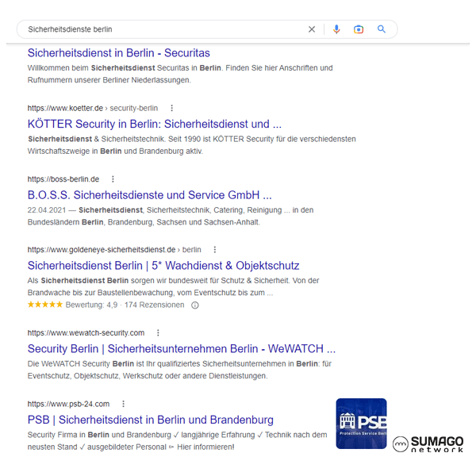Open 'Sicherheitsdienst in Berlin - Securitas' result
Viewport: 476px width, 476px height.
(119, 53)
